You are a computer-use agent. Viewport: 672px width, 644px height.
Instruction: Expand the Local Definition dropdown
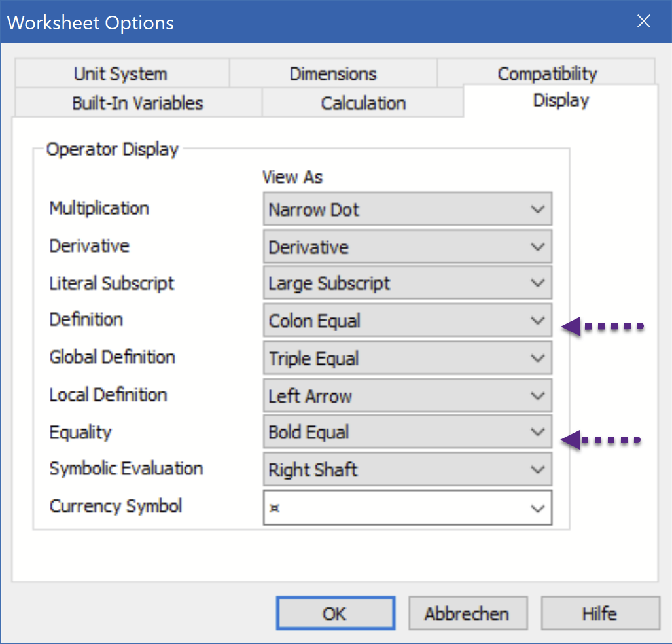[x=407, y=396]
